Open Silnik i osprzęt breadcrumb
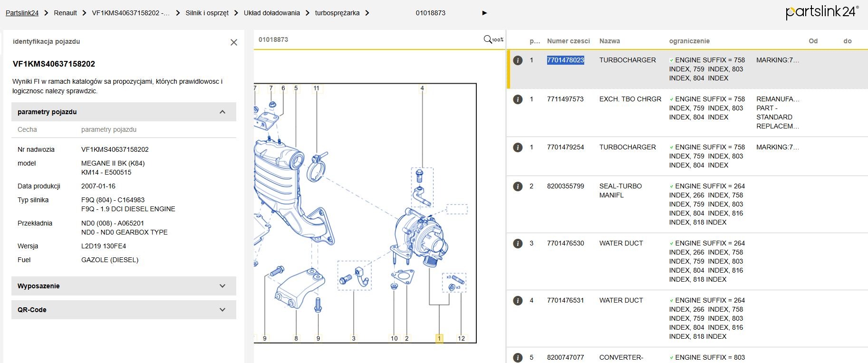Screen dimensions: 868x363 point(207,13)
